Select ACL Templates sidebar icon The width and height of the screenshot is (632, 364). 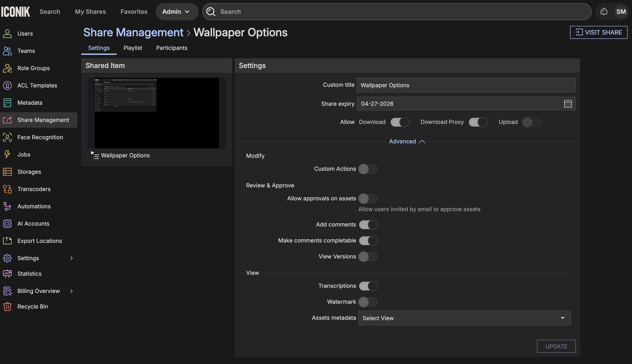pos(7,85)
